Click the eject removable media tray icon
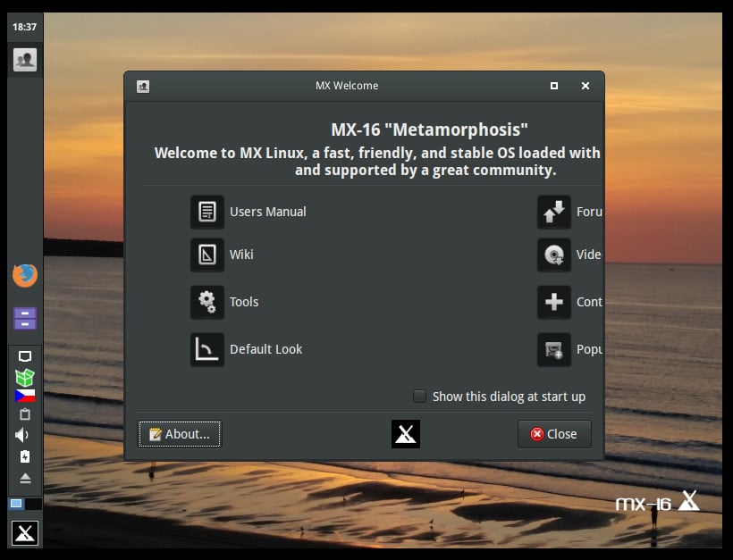 [x=25, y=478]
